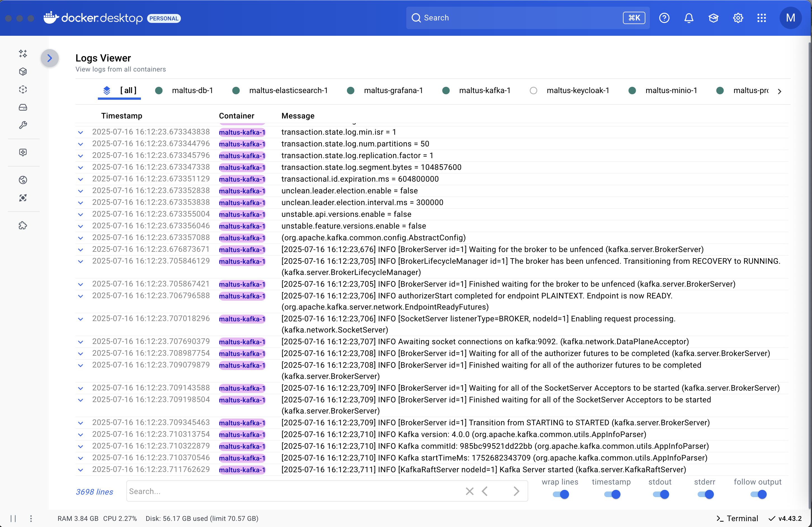Switch to the maltus-grafana-1 tab
The width and height of the screenshot is (812, 527).
tap(393, 91)
